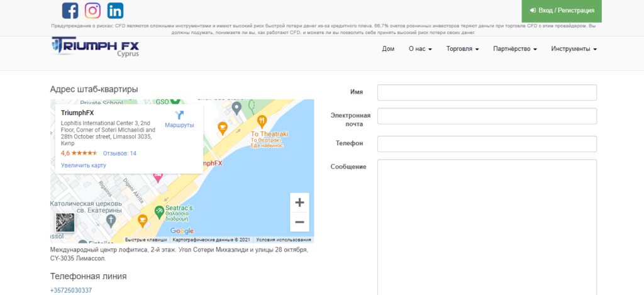This screenshot has width=644, height=295.
Task: Open the Отзывов: 14 reviews link
Action: 119,153
